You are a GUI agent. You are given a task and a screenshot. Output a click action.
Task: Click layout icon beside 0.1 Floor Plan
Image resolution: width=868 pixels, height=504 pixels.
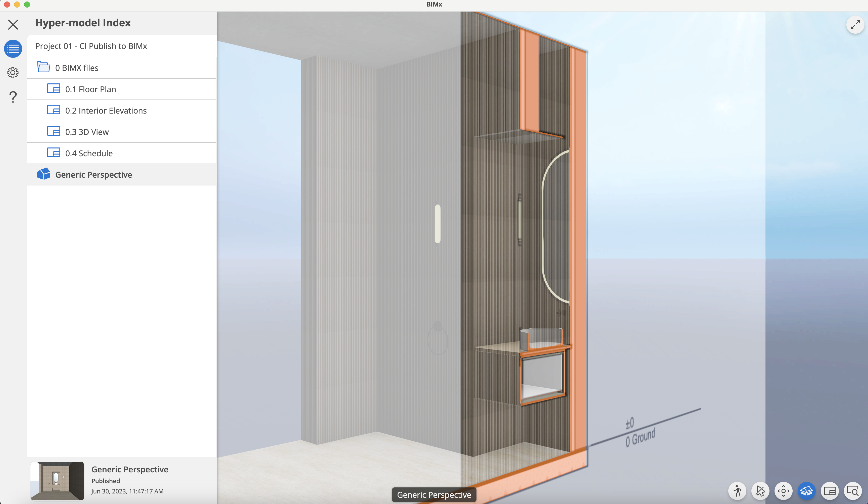pyautogui.click(x=54, y=89)
